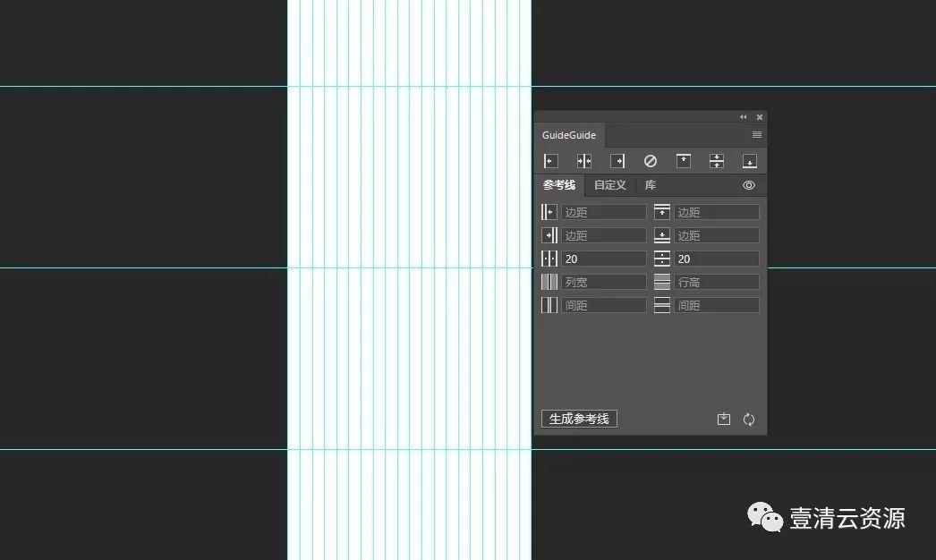Image resolution: width=936 pixels, height=560 pixels.
Task: Open the 库 tab
Action: [x=650, y=185]
